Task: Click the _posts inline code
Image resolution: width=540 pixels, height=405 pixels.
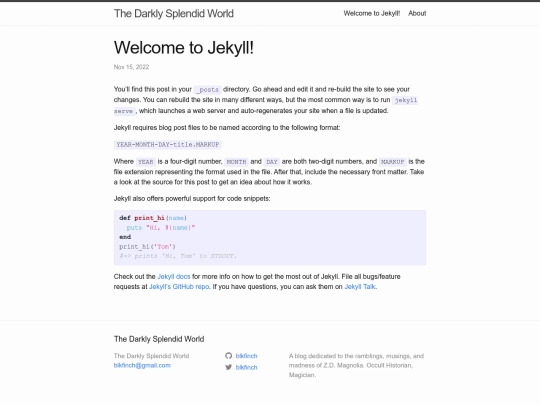Action: click(x=207, y=90)
